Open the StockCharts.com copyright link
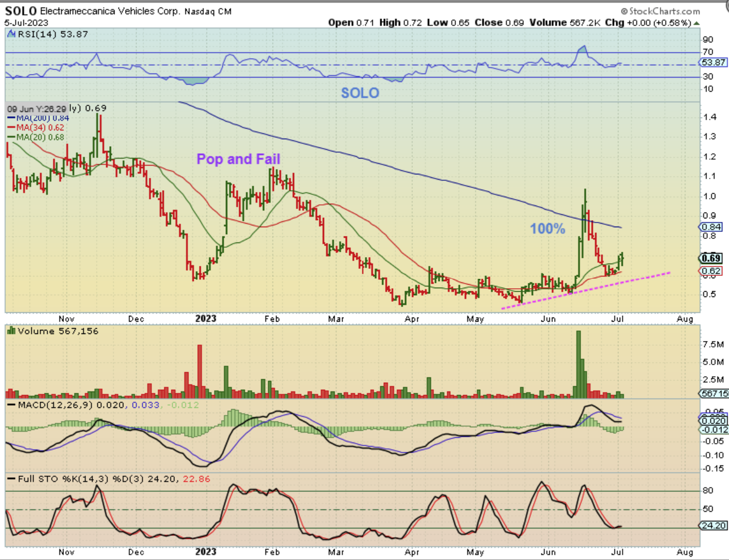 660,11
